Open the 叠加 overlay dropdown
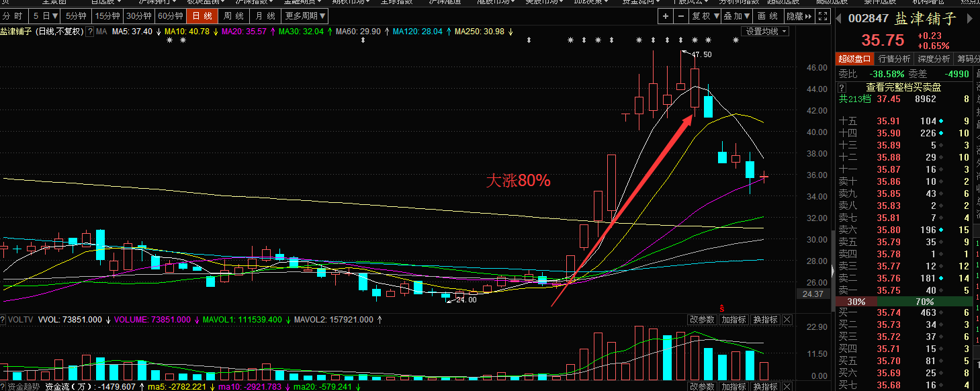The height and width of the screenshot is (391, 980). pyautogui.click(x=736, y=15)
